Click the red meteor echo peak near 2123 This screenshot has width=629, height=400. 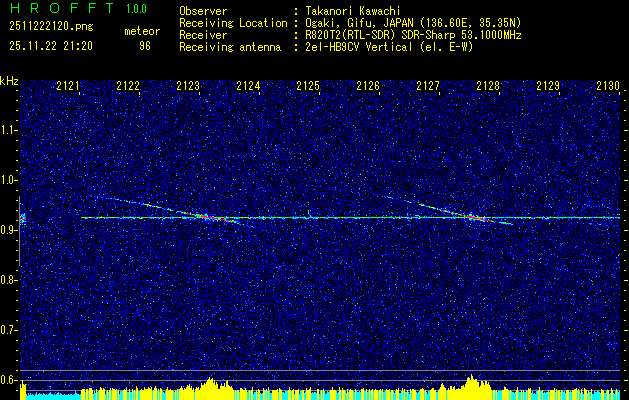[213, 217]
